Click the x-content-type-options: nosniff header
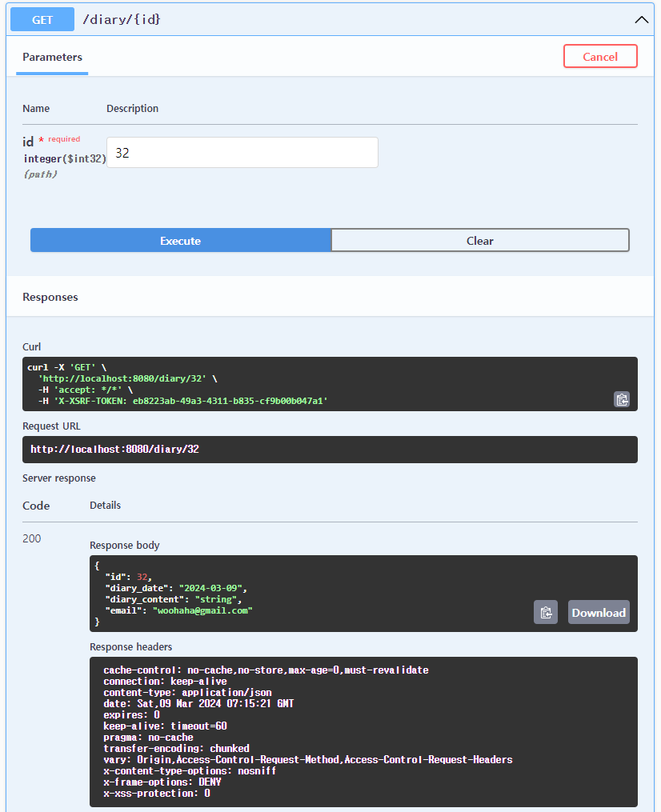661x812 pixels. (x=190, y=771)
